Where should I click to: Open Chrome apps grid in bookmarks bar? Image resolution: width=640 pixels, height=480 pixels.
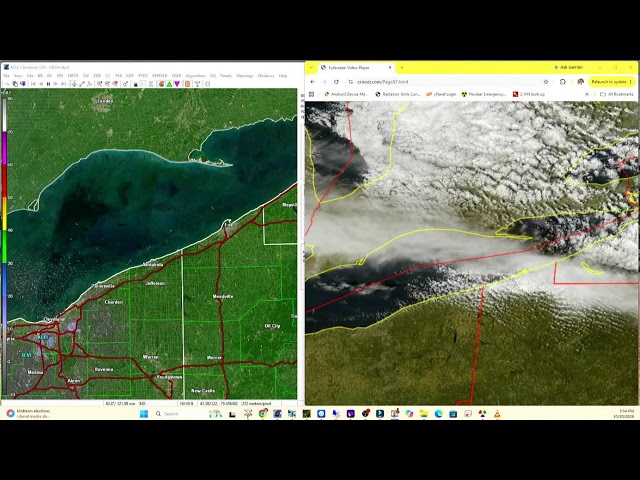tap(311, 94)
